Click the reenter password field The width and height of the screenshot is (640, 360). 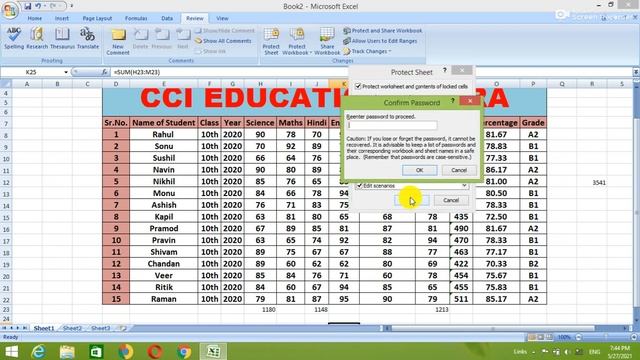392,125
